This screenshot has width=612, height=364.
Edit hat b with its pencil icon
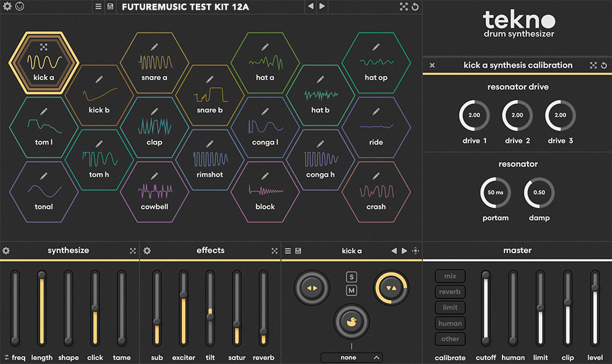tap(321, 80)
